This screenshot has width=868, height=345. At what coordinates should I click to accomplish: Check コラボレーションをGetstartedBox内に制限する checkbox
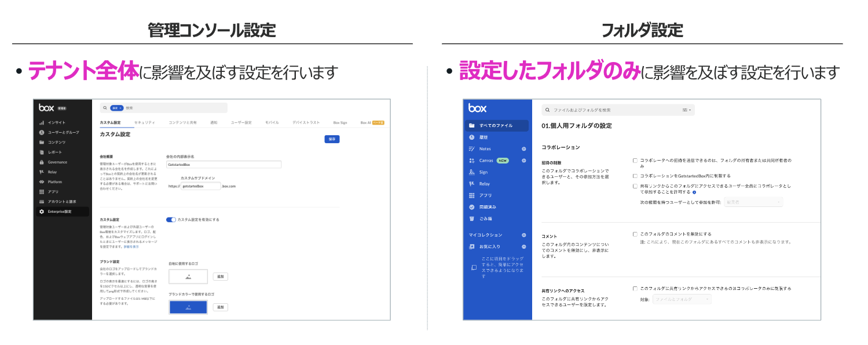tap(635, 176)
